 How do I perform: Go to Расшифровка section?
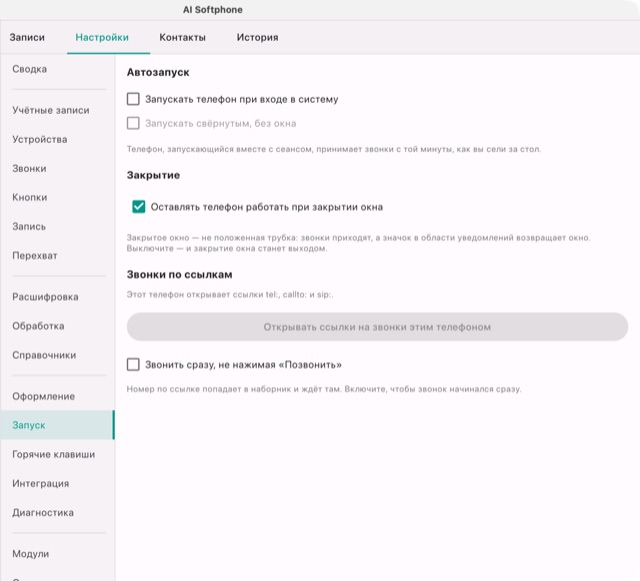click(x=58, y=297)
